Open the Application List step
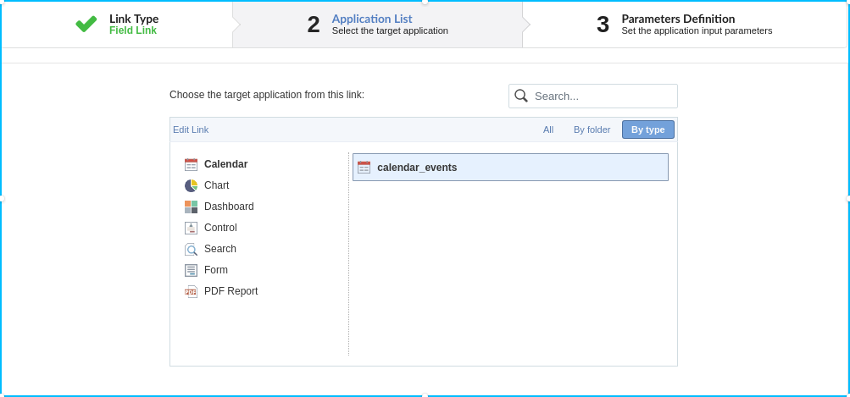 pos(377,24)
